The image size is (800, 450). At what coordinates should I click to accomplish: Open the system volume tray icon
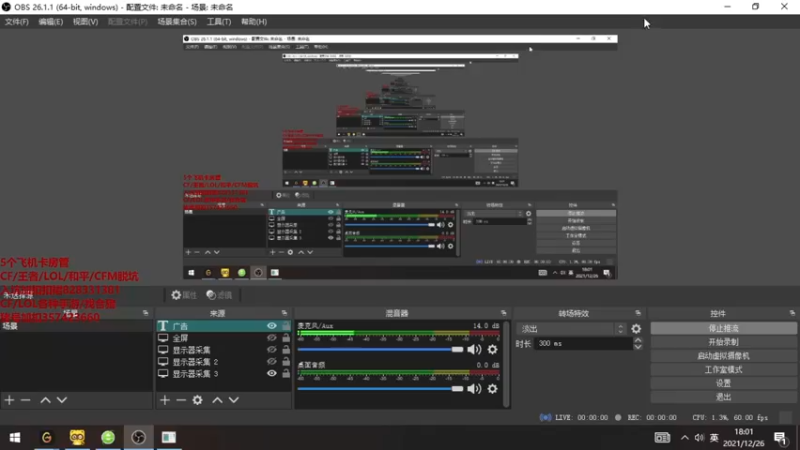coord(699,438)
